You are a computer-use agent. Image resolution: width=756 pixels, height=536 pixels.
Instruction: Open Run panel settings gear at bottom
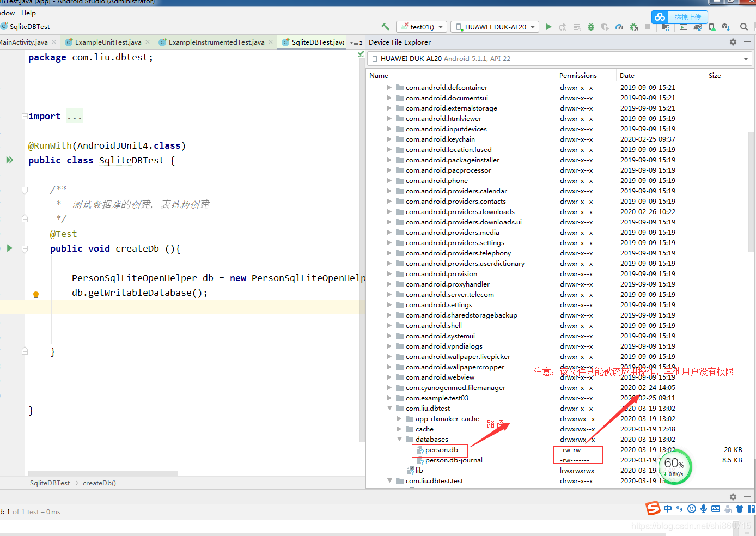pos(733,497)
